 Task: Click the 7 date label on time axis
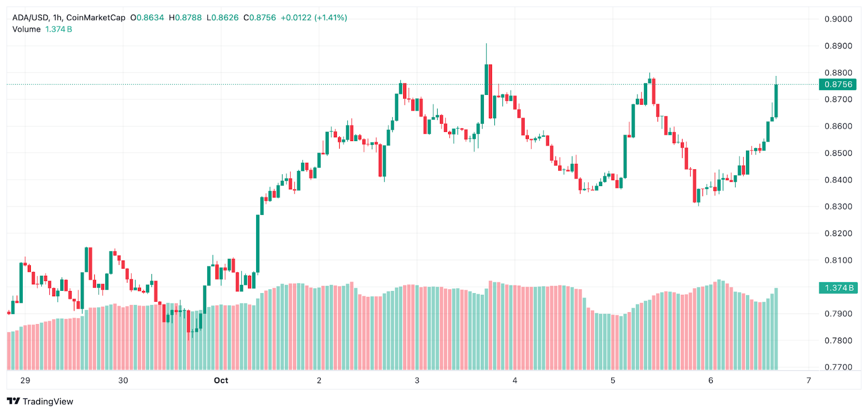point(808,380)
